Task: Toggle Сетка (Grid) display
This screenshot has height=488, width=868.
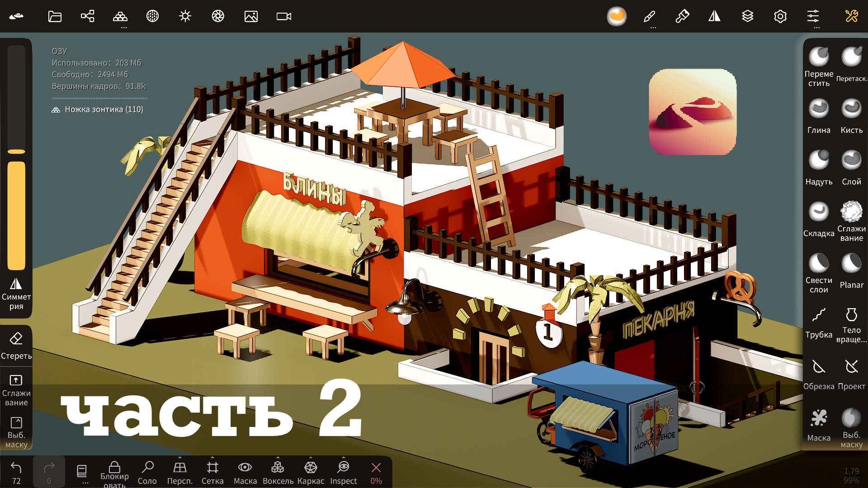Action: tap(212, 473)
